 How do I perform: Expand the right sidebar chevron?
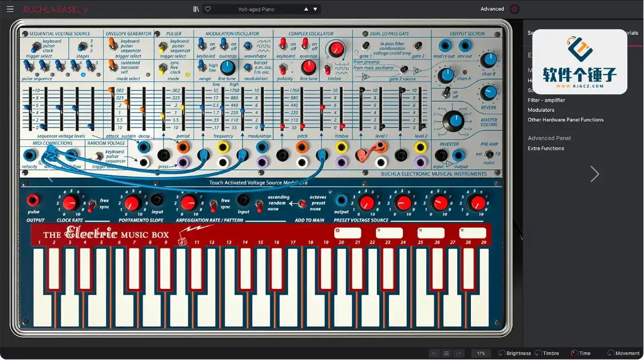pos(595,174)
